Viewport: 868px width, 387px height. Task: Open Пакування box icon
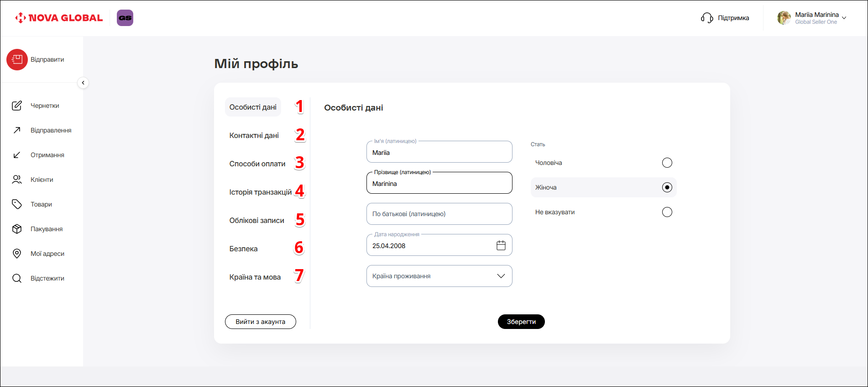[x=17, y=229]
